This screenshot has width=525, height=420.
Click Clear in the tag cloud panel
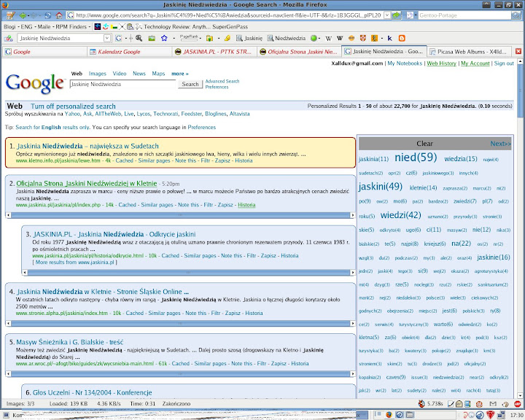tap(424, 144)
